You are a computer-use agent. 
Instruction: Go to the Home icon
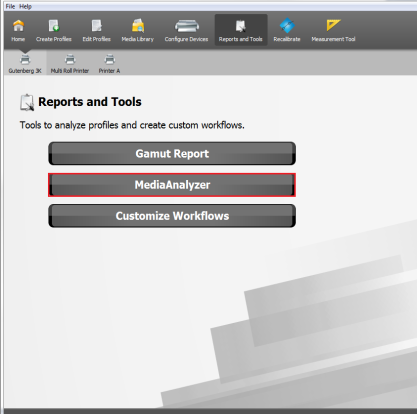click(18, 30)
